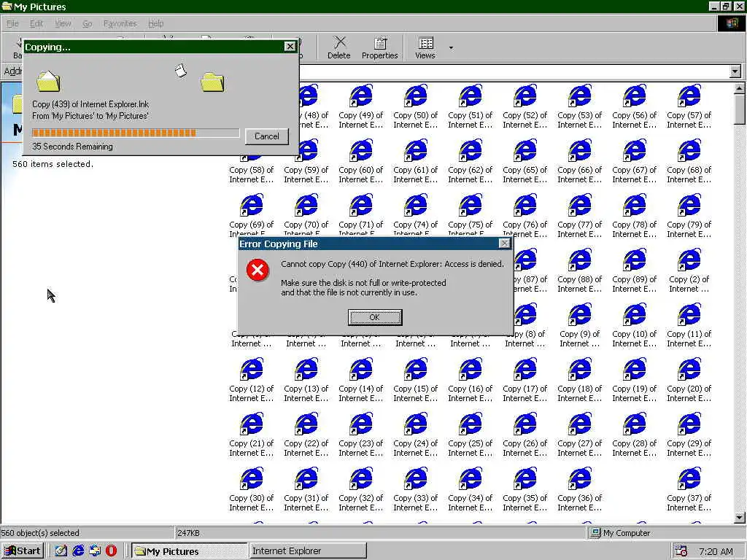Close the Error Copying File dialog

[x=504, y=244]
